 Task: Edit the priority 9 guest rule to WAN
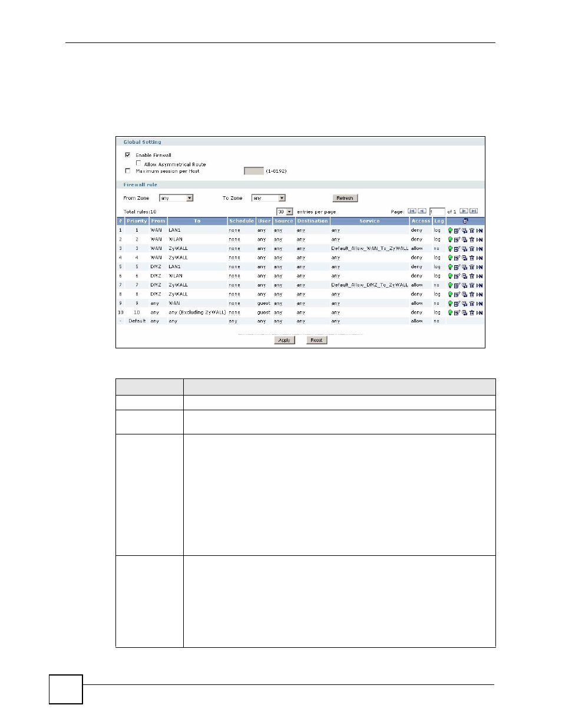tap(457, 304)
